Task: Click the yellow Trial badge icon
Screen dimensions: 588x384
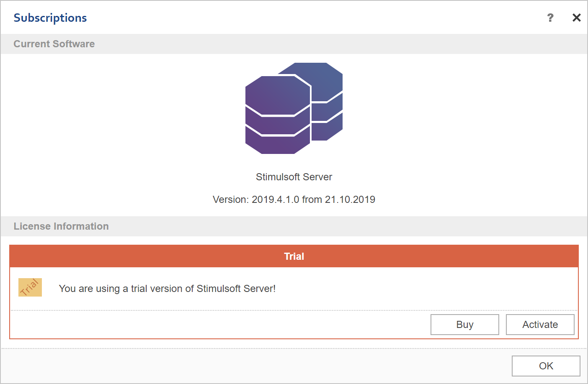Action: pyautogui.click(x=30, y=287)
